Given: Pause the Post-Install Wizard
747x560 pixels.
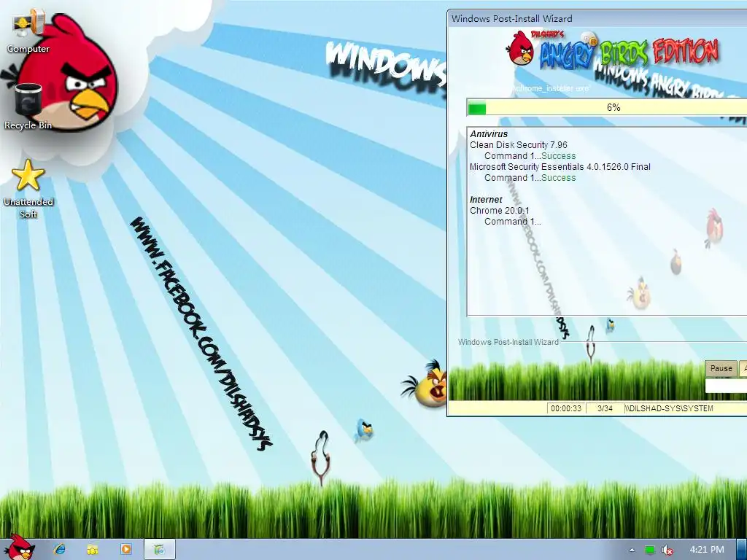Looking at the screenshot, I should (721, 368).
